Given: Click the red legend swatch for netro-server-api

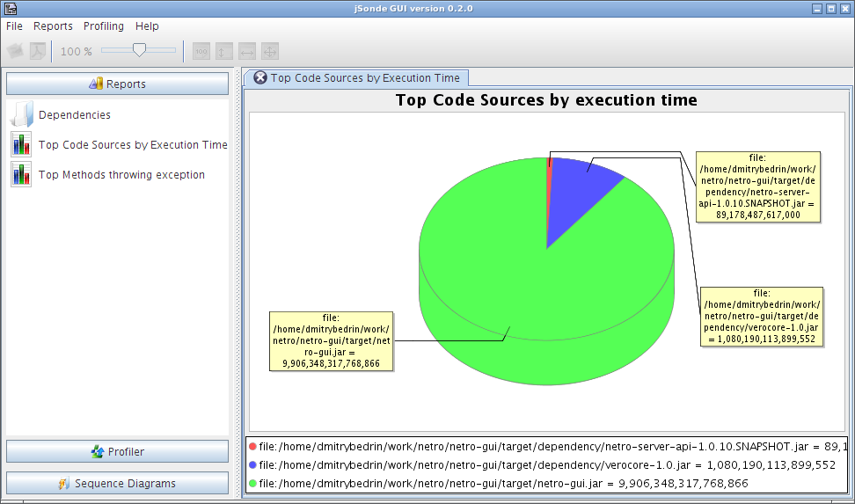Looking at the screenshot, I should coord(252,447).
